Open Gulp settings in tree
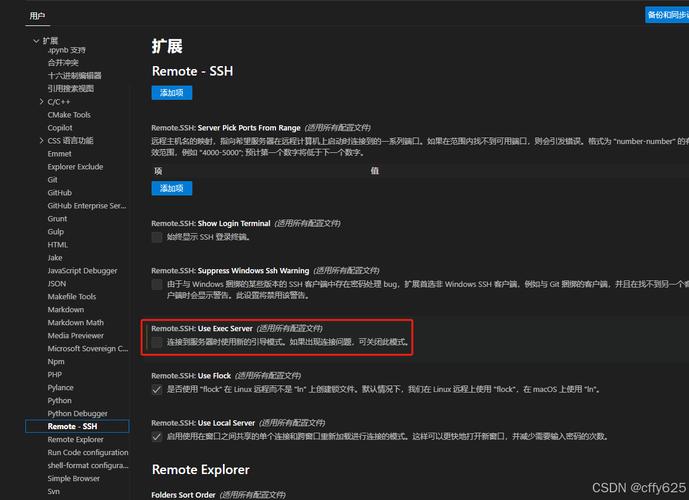The width and height of the screenshot is (689, 500). click(55, 231)
